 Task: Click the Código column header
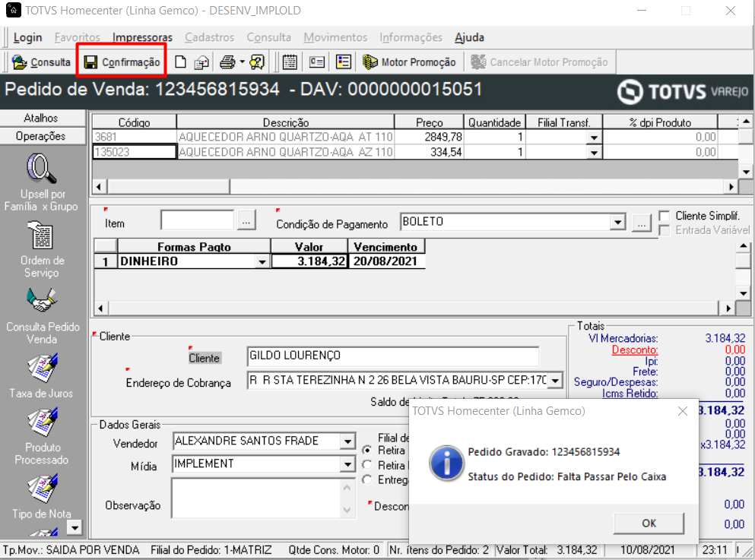click(135, 122)
